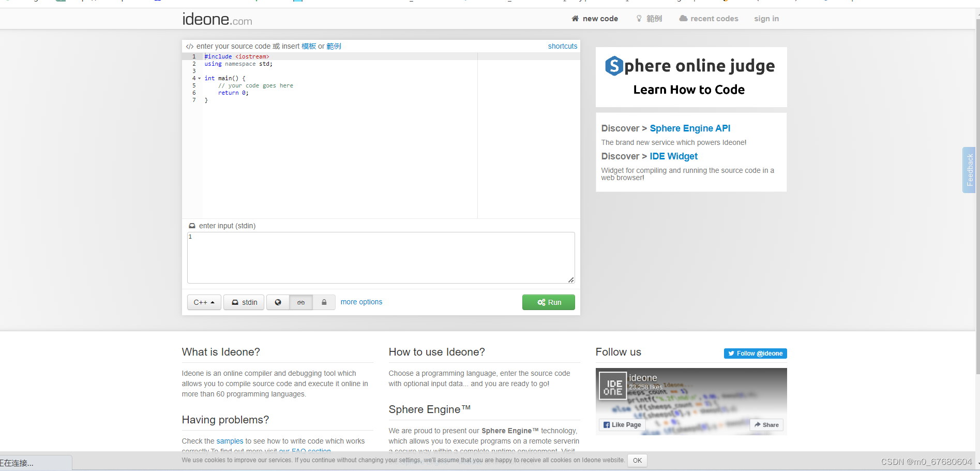Collapse the main() code fold arrow

pos(199,78)
